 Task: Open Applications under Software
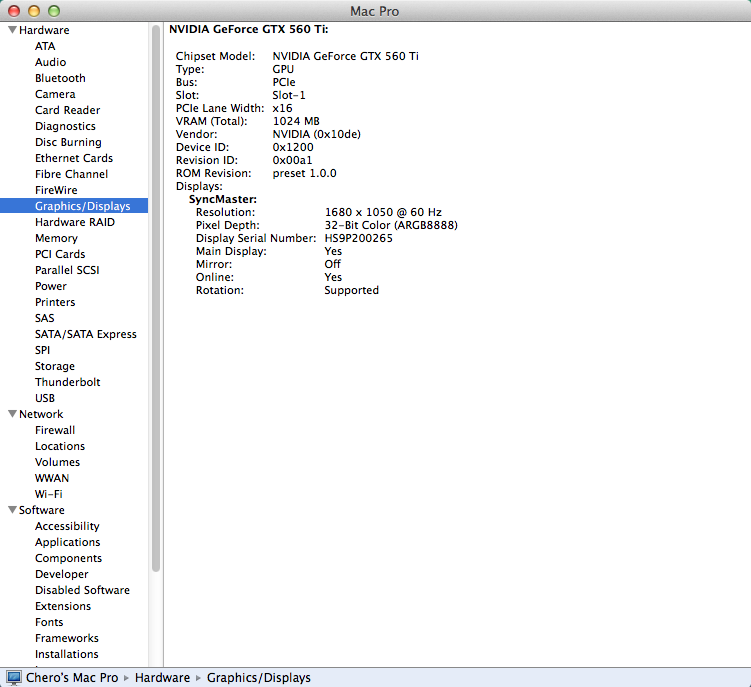pyautogui.click(x=68, y=542)
